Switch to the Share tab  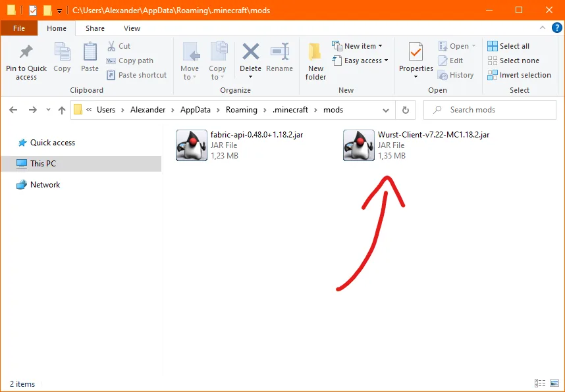(95, 28)
